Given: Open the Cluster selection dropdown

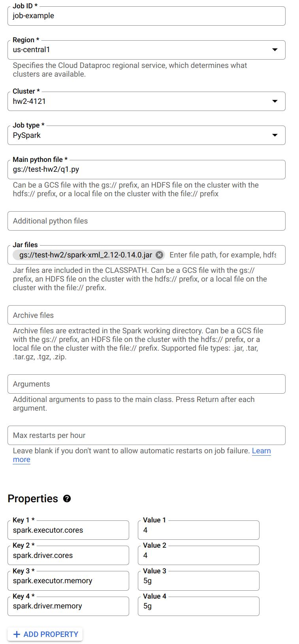Looking at the screenshot, I should (275, 101).
